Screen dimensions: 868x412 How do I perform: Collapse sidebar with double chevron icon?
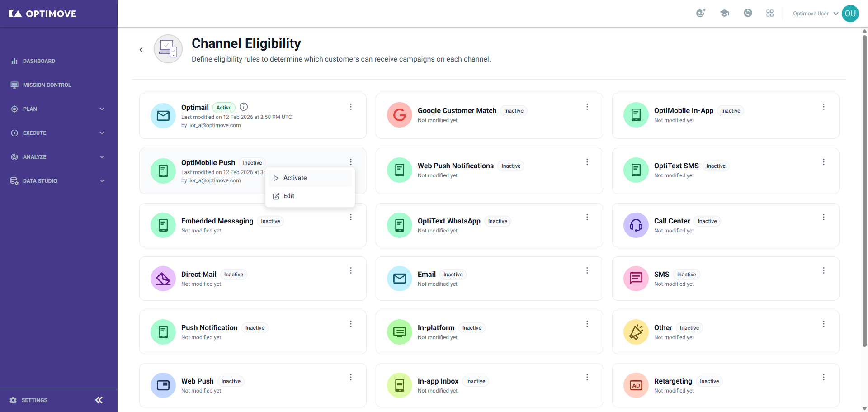(99, 400)
